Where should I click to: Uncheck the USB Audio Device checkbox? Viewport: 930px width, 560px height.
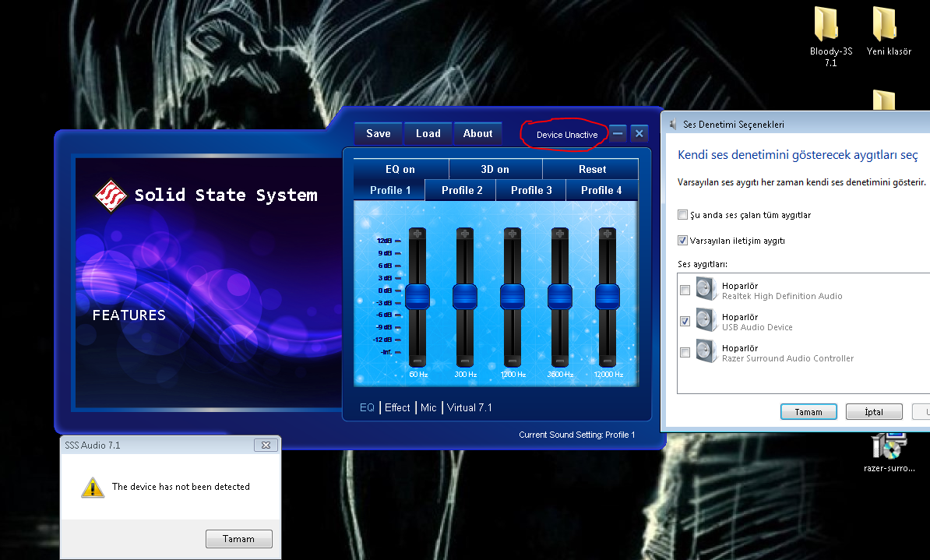685,321
